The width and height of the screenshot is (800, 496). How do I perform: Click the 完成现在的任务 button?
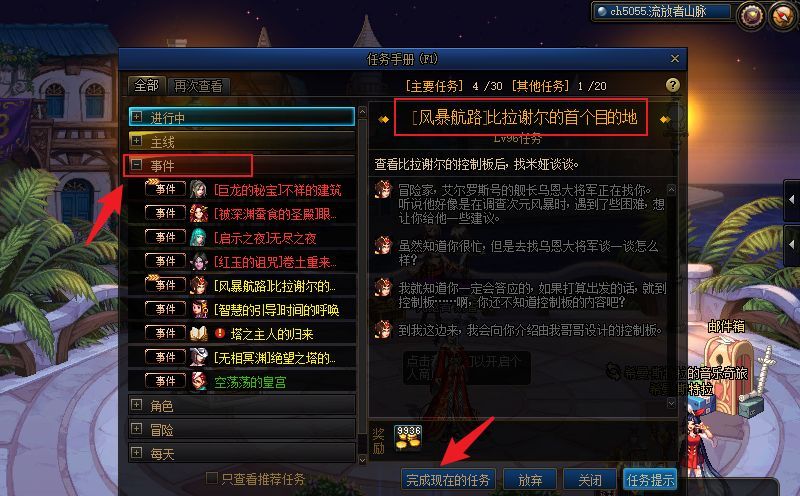point(448,480)
